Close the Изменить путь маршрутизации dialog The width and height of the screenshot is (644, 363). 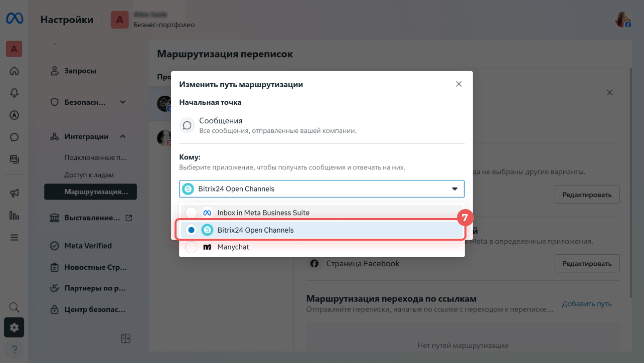coord(458,84)
